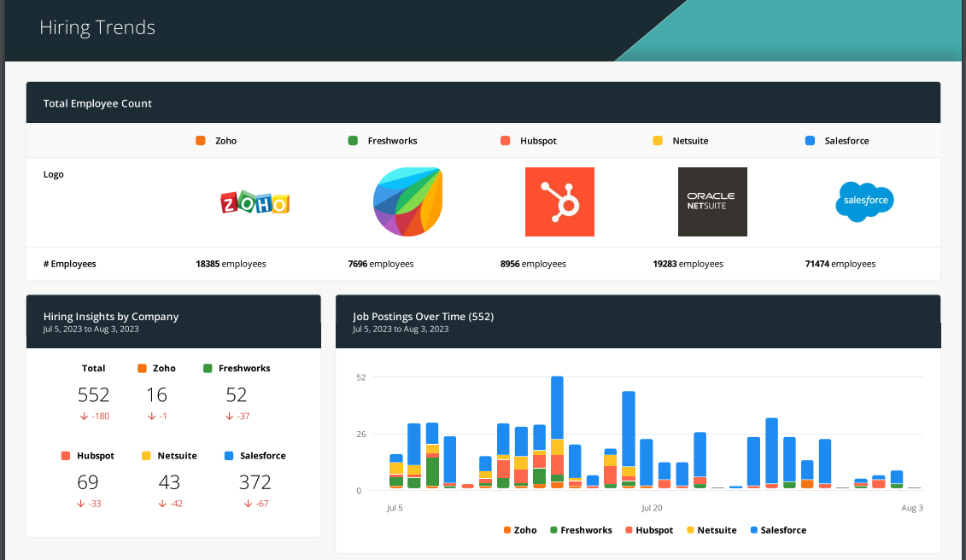Expand the Hiring Insights by Company header
This screenshot has height=560, width=966.
point(111,316)
